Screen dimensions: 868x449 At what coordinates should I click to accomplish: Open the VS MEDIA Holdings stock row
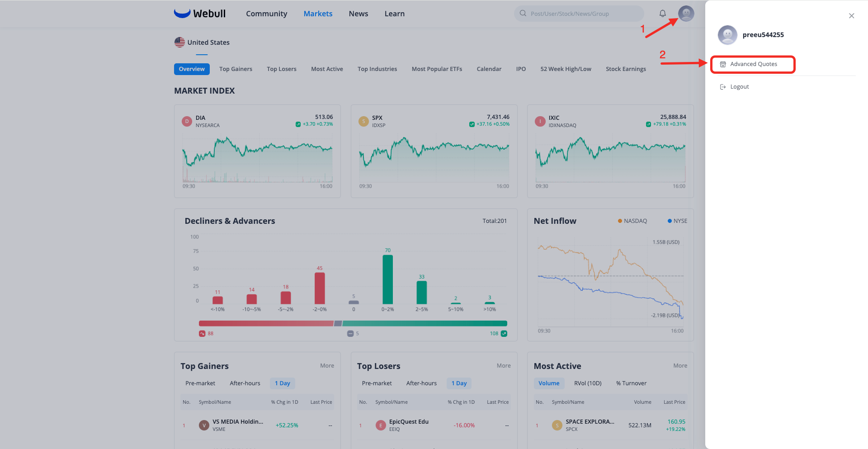pos(257,425)
